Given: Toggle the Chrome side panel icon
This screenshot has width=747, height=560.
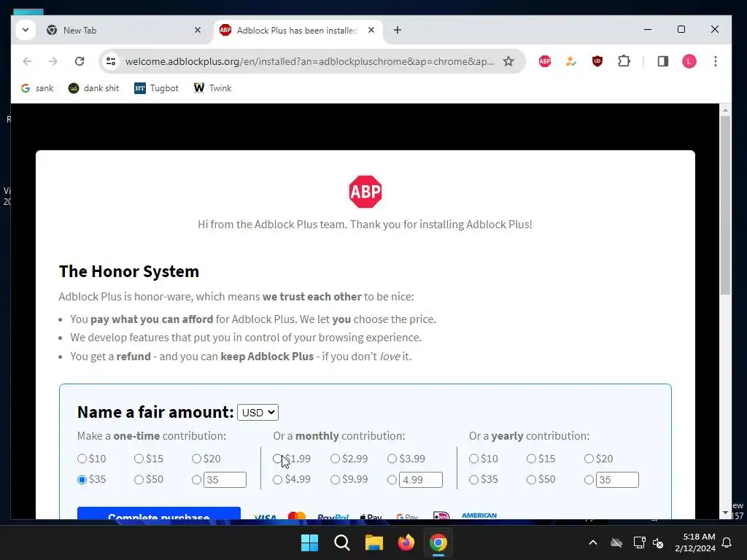Looking at the screenshot, I should pos(662,61).
